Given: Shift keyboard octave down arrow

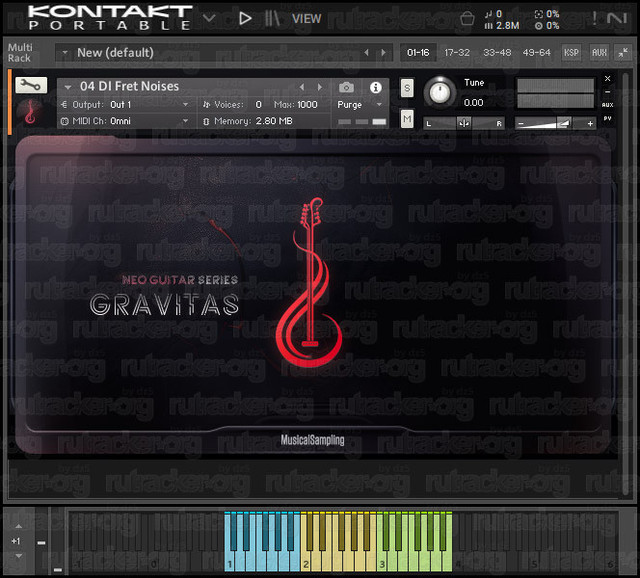Looking at the screenshot, I should click(19, 556).
